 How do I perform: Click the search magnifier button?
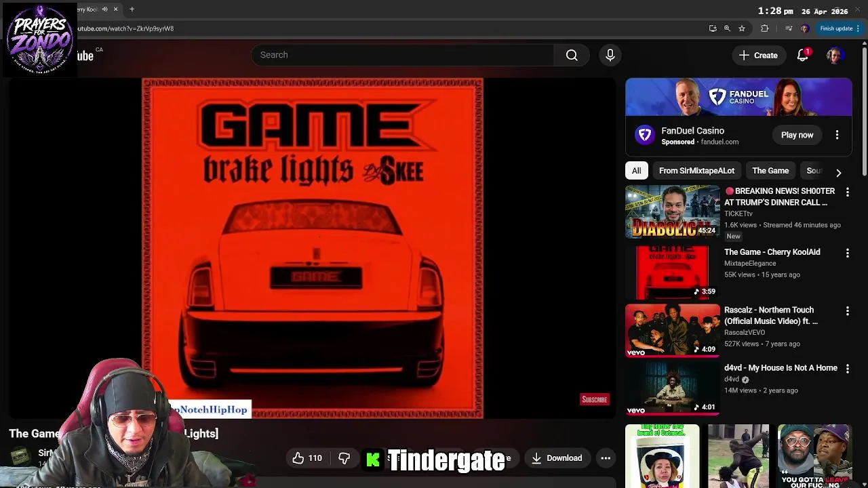pyautogui.click(x=572, y=55)
